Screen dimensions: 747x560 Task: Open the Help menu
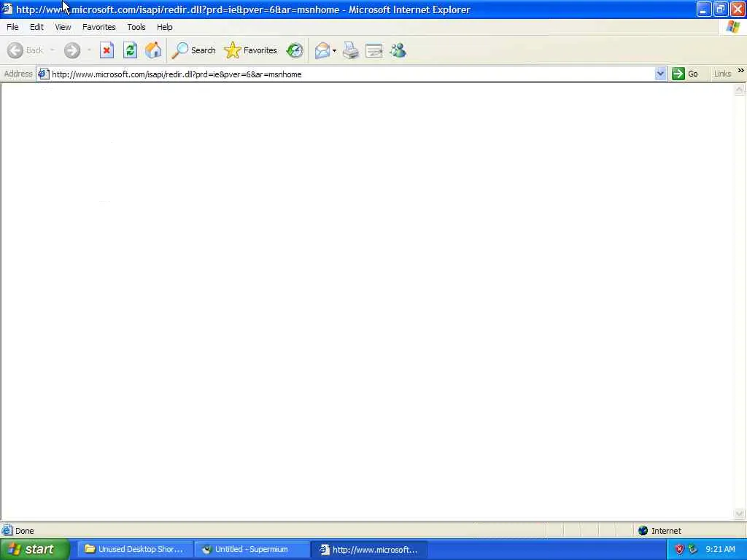point(164,27)
